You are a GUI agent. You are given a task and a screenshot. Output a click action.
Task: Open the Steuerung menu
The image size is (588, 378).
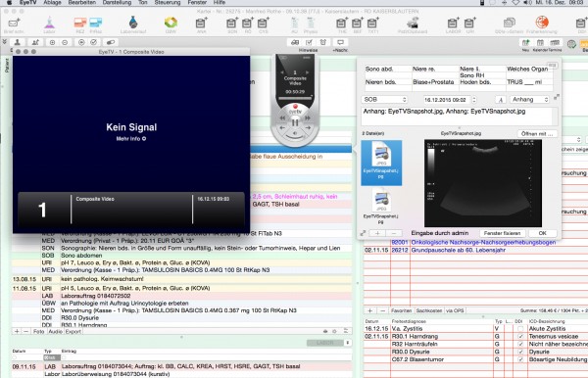coord(168,3)
